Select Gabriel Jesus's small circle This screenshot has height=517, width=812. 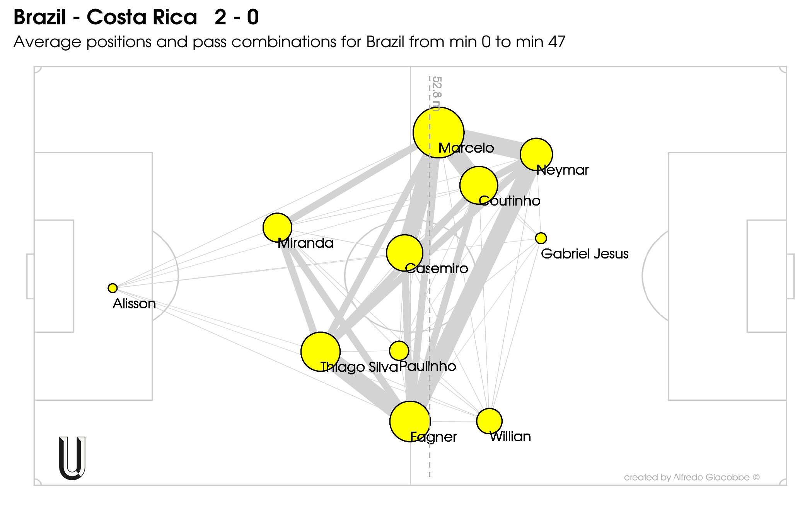point(541,238)
